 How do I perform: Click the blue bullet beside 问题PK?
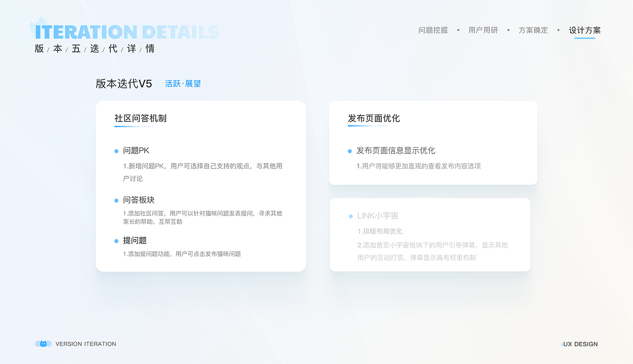pyautogui.click(x=117, y=151)
